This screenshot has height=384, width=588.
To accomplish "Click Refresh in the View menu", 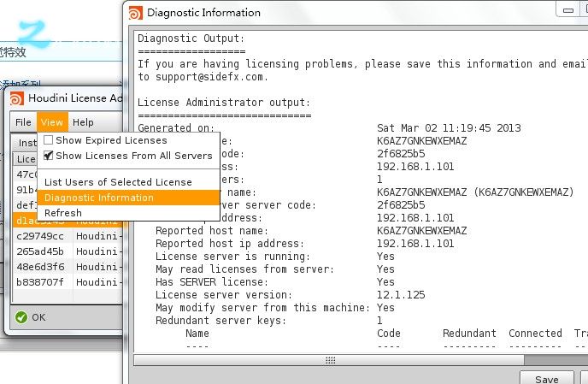I will [63, 213].
